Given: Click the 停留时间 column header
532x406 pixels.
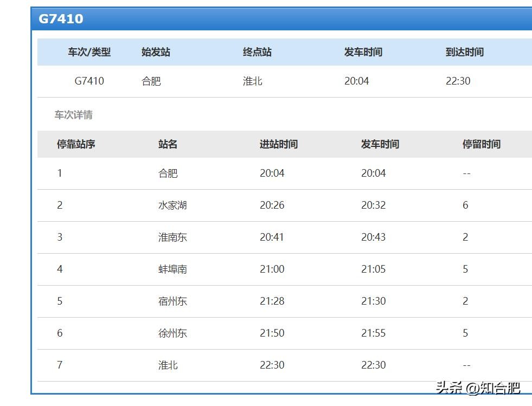Looking at the screenshot, I should (481, 144).
